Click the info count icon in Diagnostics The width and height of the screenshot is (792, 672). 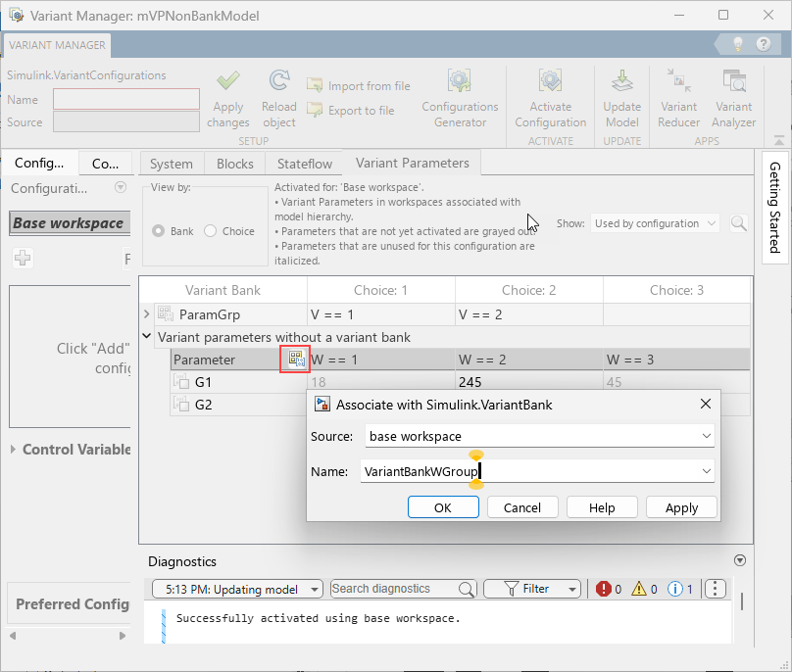[x=674, y=589]
